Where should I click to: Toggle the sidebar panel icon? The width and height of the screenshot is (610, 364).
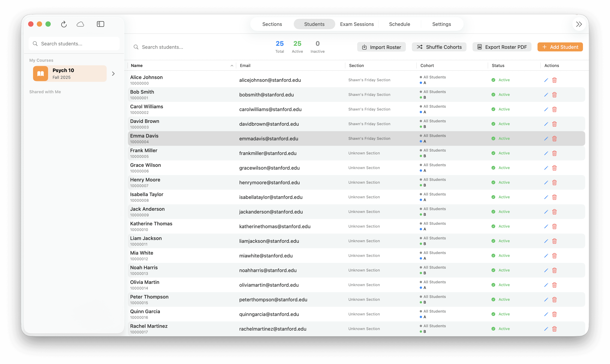click(100, 24)
